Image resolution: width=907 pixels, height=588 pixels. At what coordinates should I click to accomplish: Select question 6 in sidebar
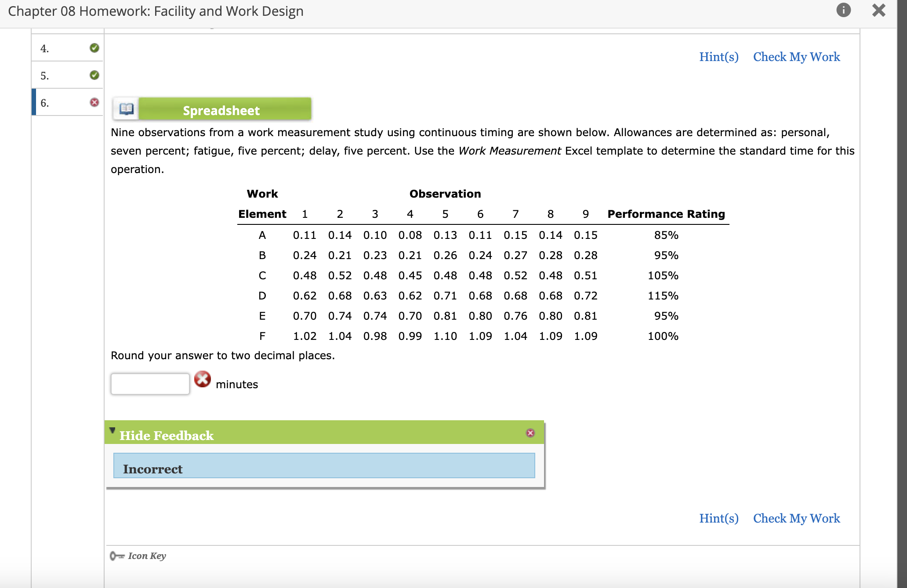[x=45, y=103]
